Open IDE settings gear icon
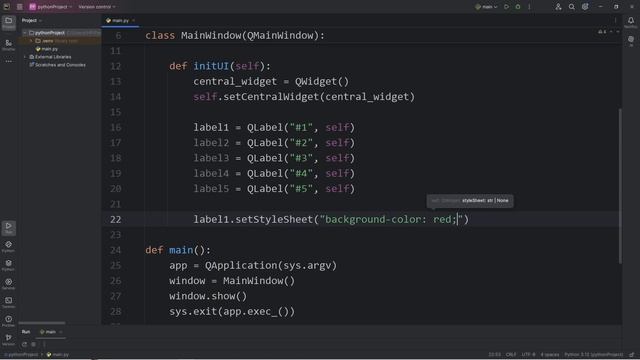 [x=585, y=7]
